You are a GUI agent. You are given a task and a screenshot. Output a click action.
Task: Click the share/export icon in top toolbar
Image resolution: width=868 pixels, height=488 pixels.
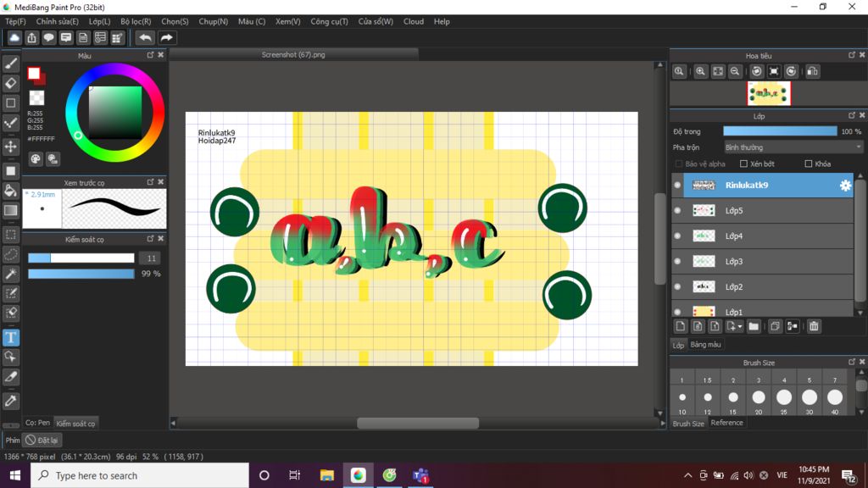click(x=31, y=37)
